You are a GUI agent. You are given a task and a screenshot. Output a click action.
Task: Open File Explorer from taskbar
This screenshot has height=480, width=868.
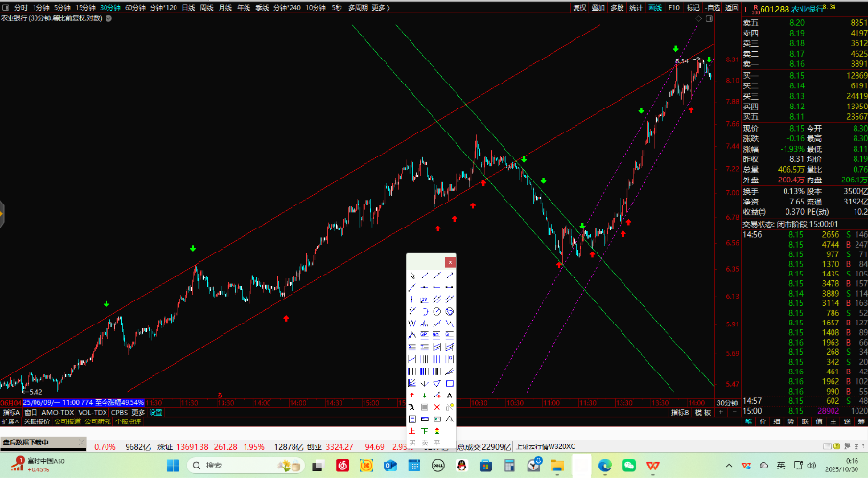pos(557,466)
